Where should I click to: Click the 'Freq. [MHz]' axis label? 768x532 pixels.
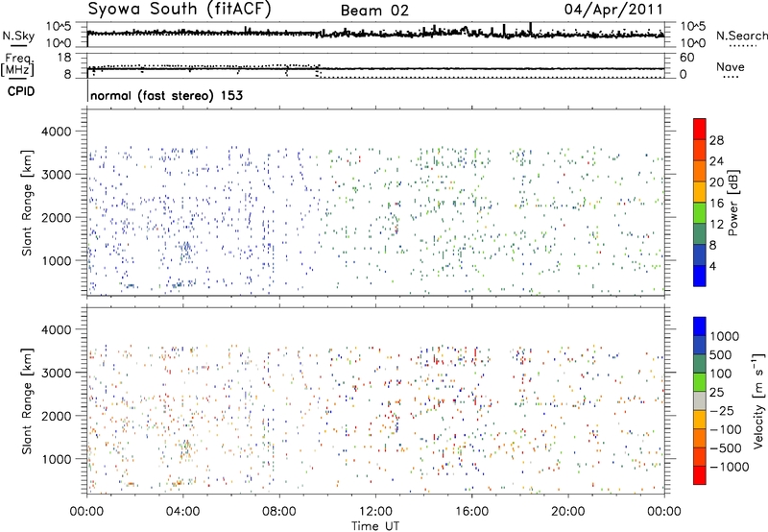pos(17,65)
